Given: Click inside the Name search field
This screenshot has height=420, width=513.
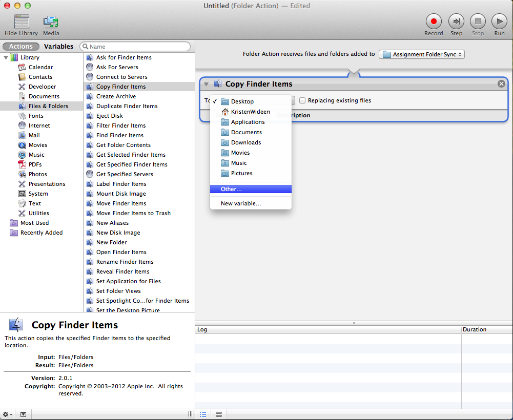Looking at the screenshot, I should (x=136, y=46).
